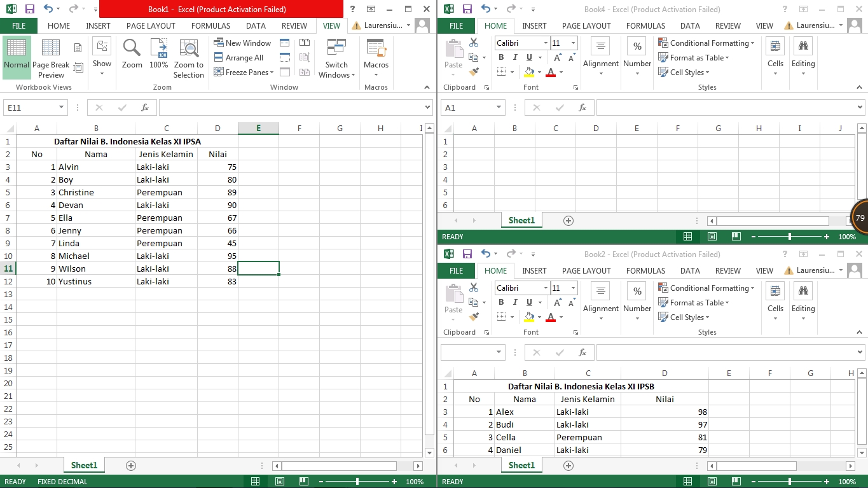Image resolution: width=868 pixels, height=488 pixels.
Task: Open the Freeze Panes dropdown
Action: pos(244,72)
